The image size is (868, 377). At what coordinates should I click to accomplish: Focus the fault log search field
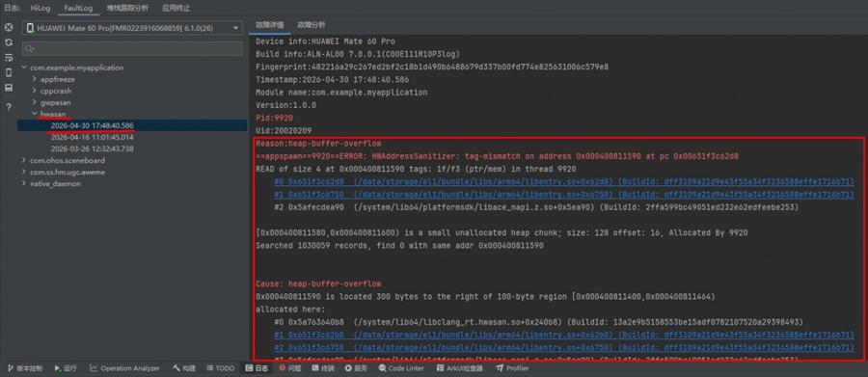tap(132, 49)
